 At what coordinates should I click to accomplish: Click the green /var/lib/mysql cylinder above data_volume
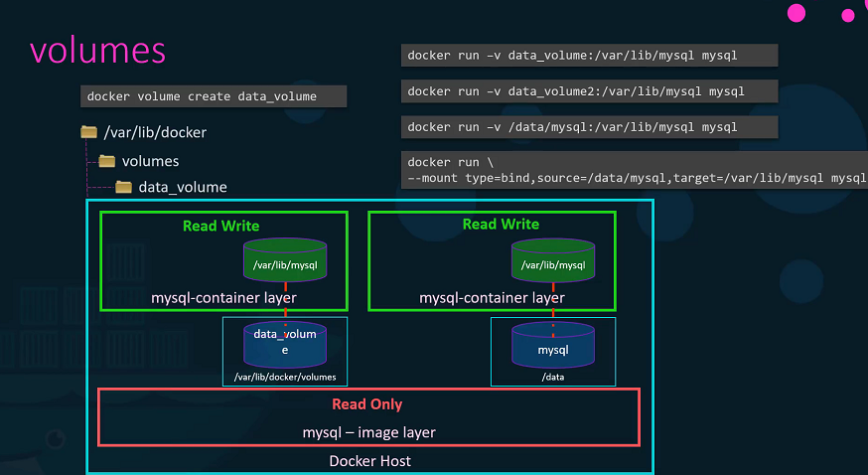(285, 261)
